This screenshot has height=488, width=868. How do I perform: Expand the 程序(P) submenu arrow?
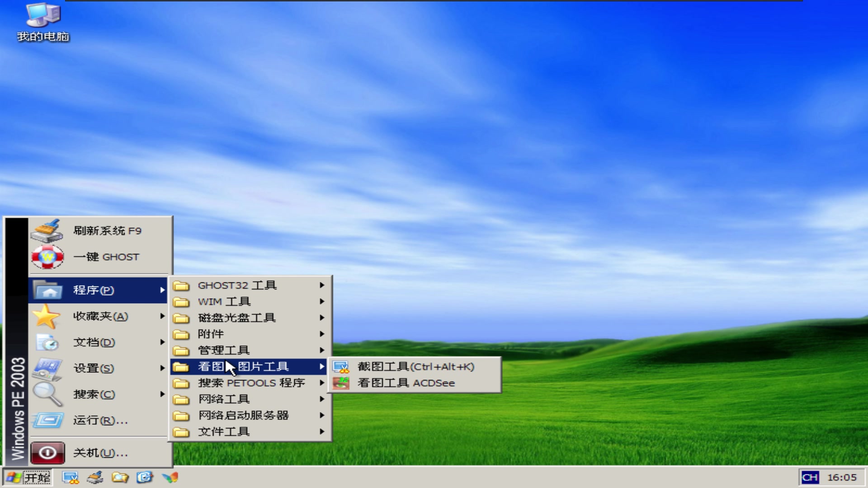tap(162, 290)
